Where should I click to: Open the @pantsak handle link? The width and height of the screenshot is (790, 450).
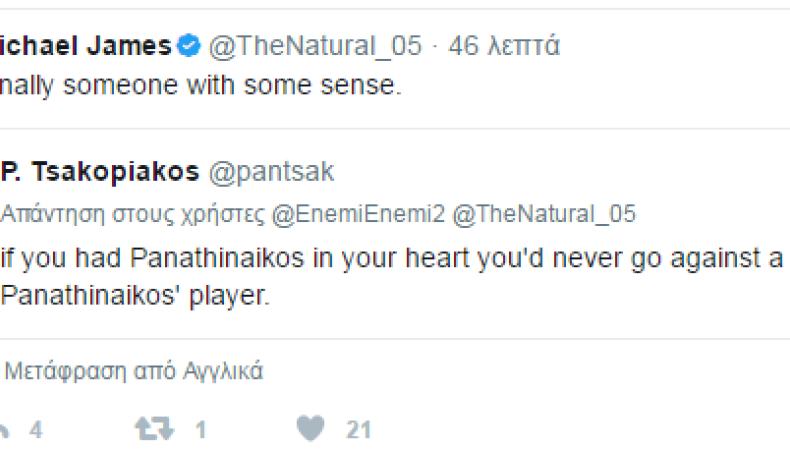(x=270, y=172)
